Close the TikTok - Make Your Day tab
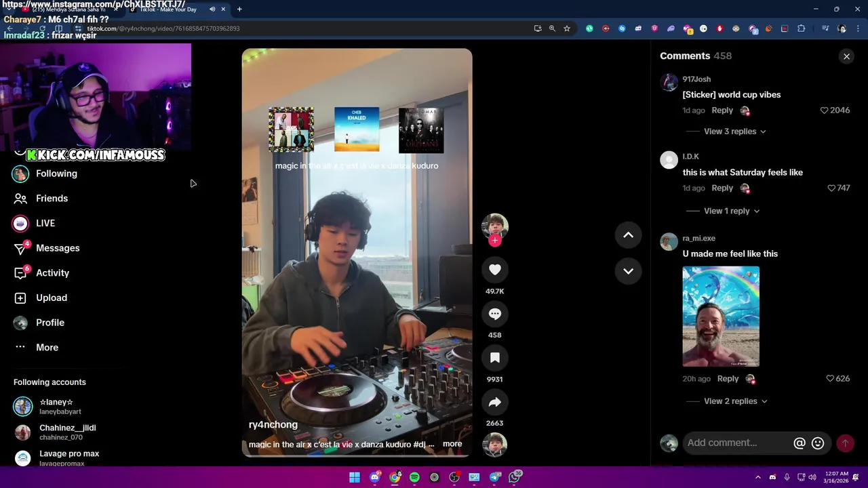868x488 pixels. point(223,9)
